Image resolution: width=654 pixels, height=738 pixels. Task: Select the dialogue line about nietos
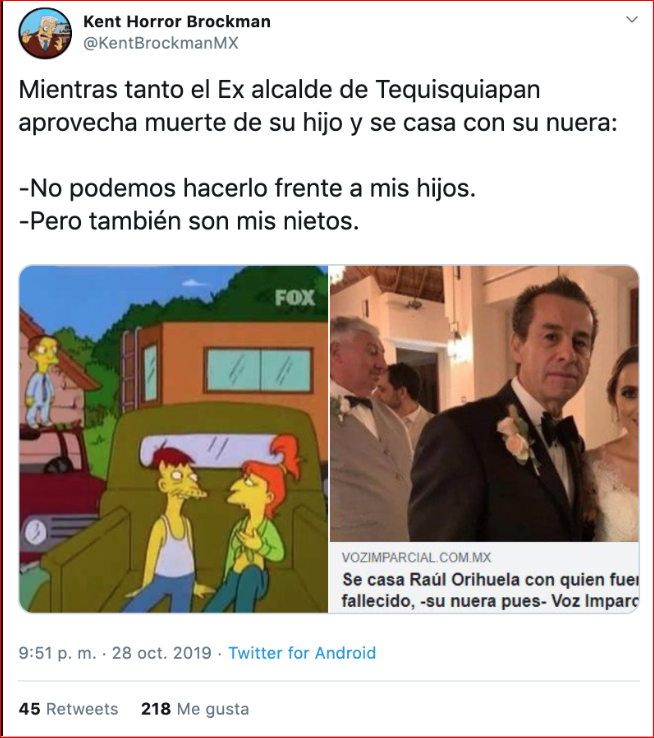(x=189, y=221)
